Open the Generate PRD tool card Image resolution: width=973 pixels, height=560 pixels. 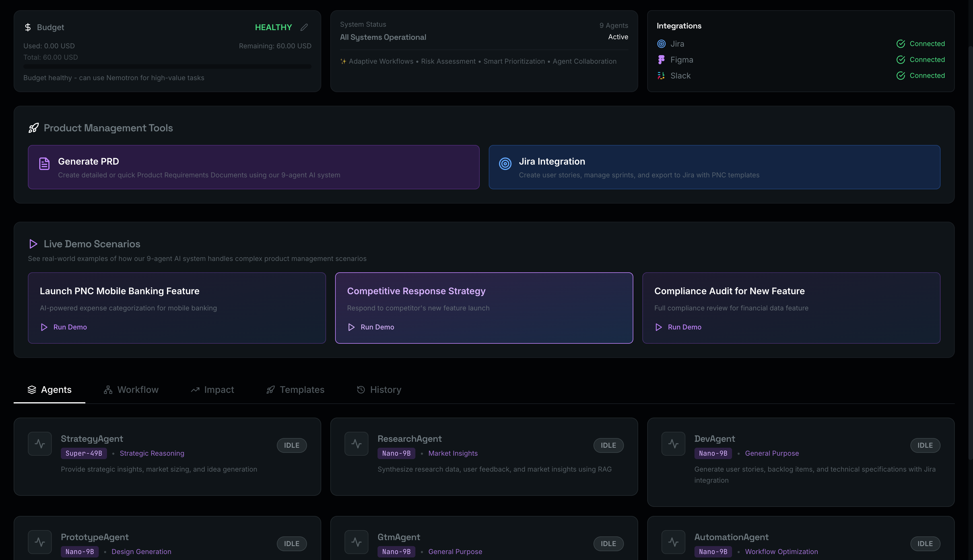tap(253, 167)
